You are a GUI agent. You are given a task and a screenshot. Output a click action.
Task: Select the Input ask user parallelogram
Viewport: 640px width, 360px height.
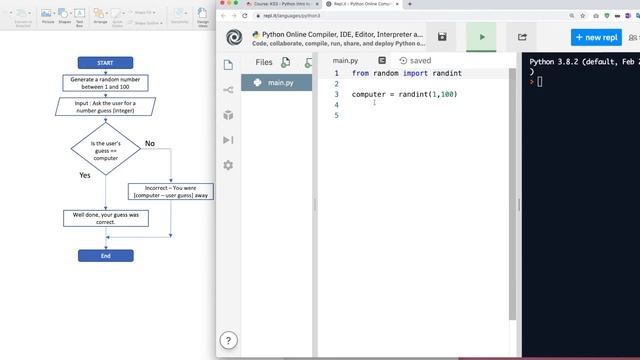click(x=105, y=107)
